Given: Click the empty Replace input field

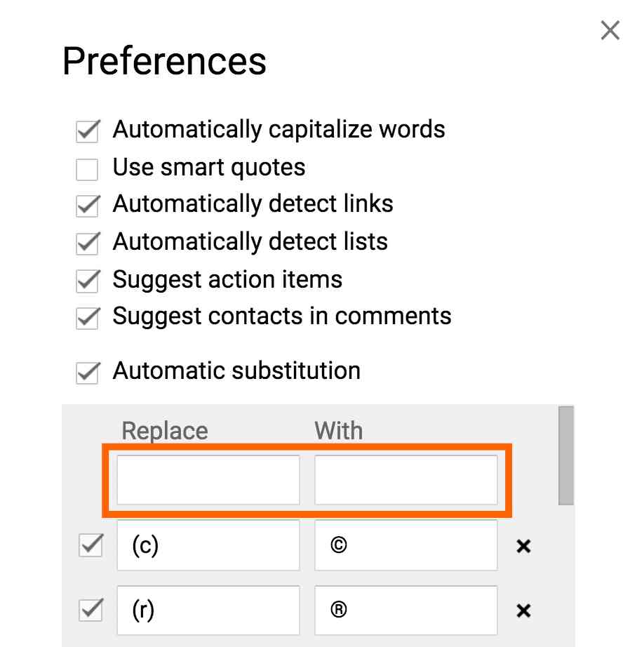Looking at the screenshot, I should coord(208,480).
